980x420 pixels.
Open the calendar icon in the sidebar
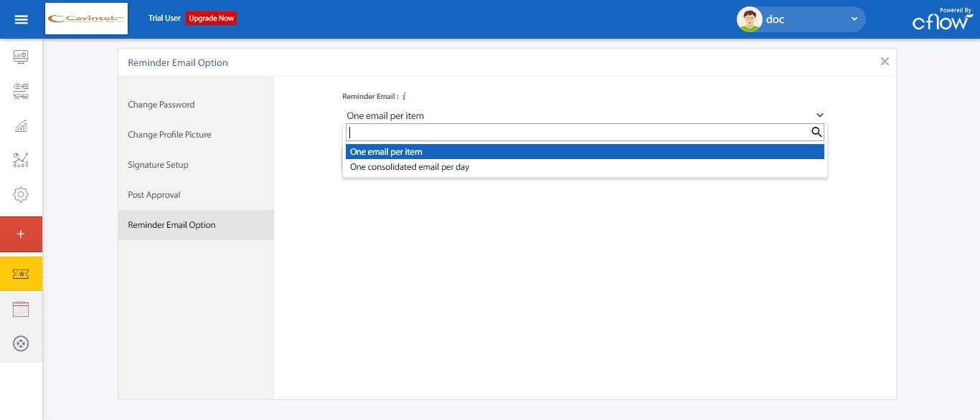coord(21,309)
